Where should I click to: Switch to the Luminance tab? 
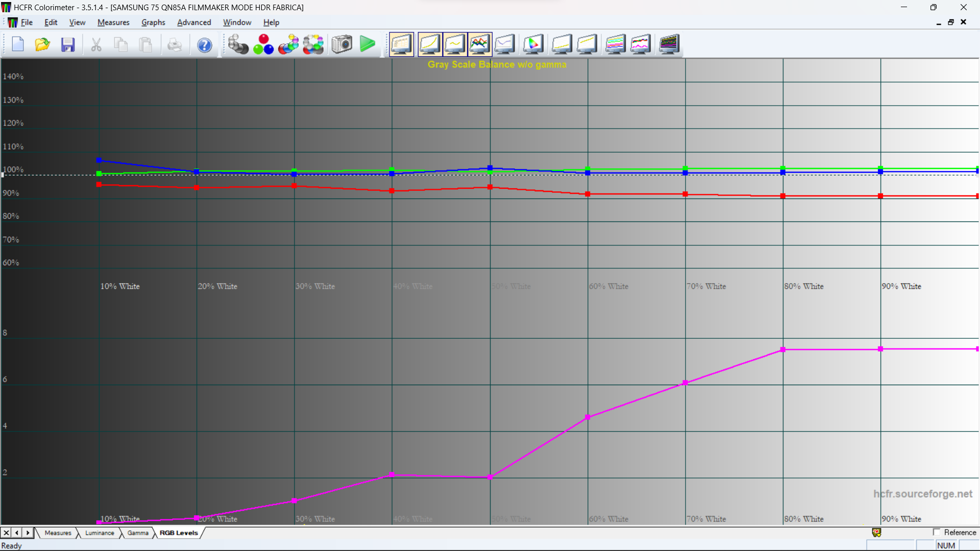coord(100,533)
